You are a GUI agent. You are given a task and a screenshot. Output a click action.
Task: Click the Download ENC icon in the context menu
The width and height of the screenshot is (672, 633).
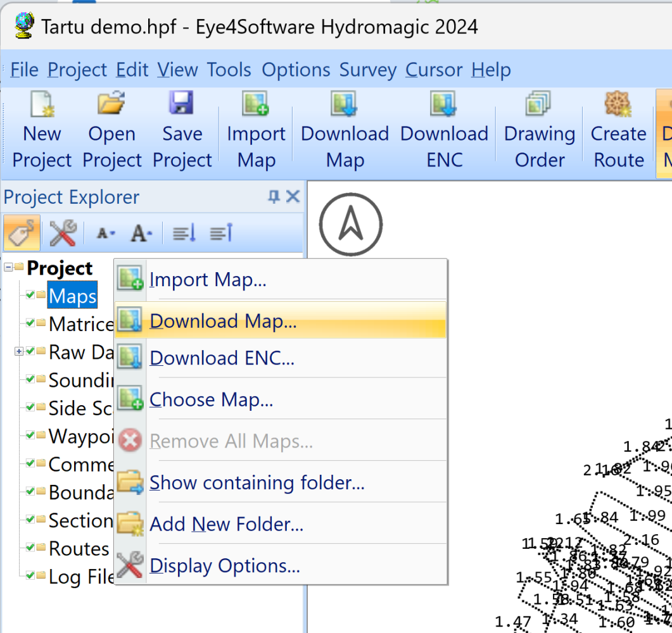pos(130,357)
